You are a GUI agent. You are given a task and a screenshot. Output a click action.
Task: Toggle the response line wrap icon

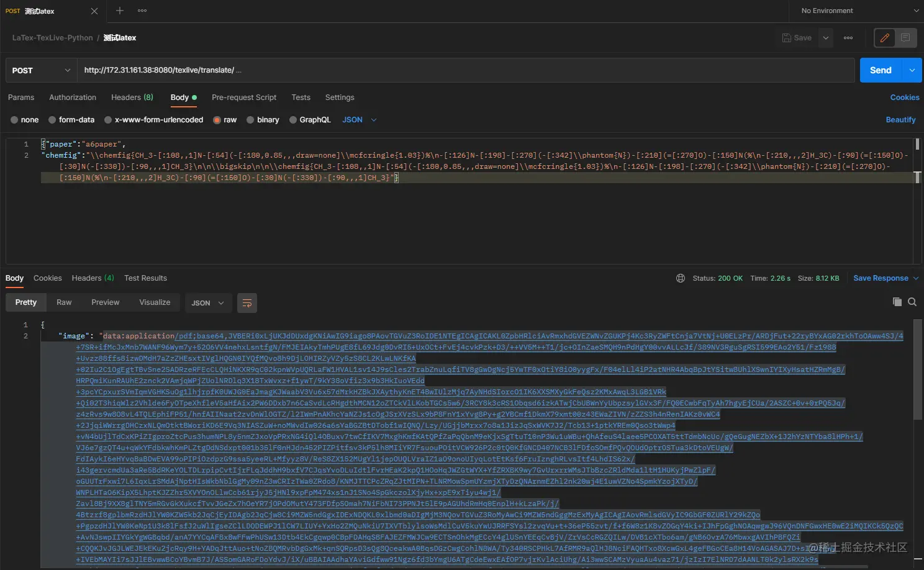coord(247,303)
